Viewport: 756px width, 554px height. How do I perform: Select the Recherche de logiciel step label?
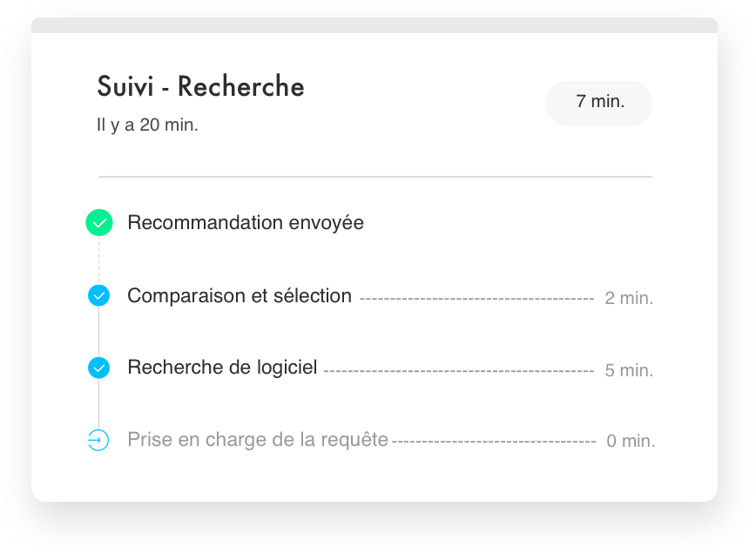(222, 368)
